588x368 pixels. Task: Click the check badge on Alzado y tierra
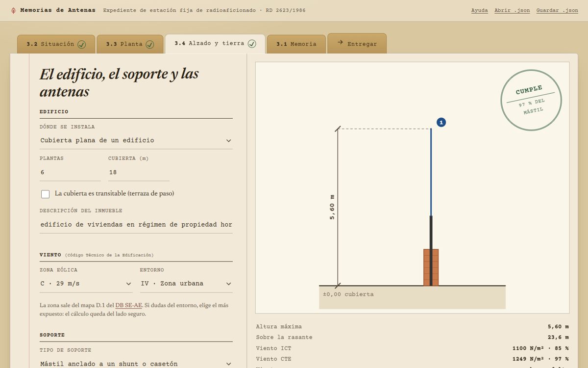pyautogui.click(x=252, y=44)
